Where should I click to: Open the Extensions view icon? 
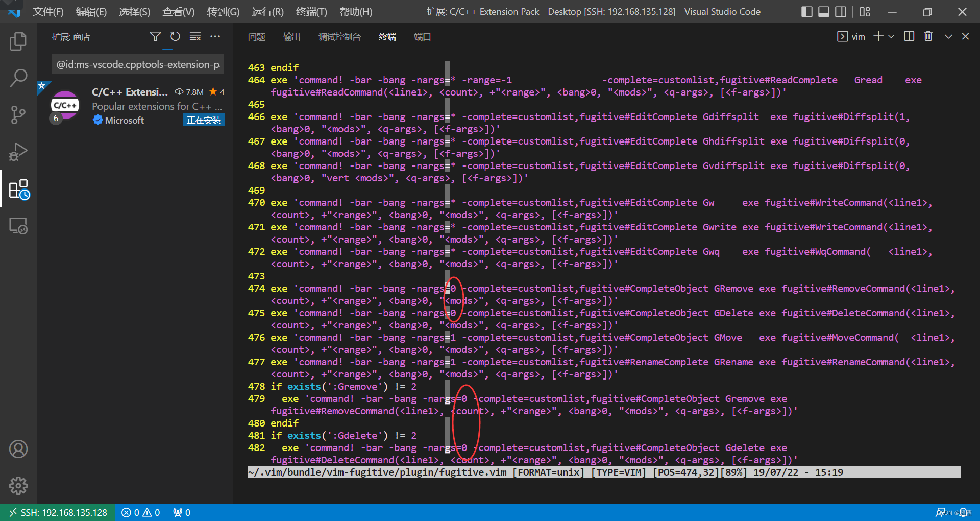19,189
